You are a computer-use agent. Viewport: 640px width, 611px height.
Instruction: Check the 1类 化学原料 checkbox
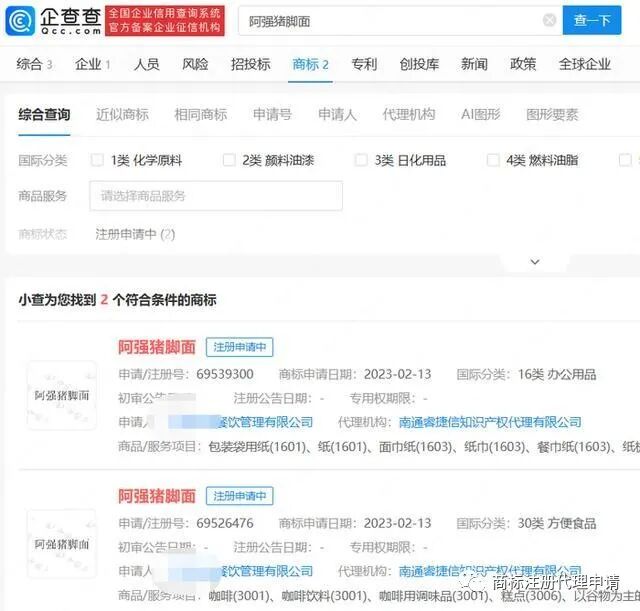coord(97,160)
